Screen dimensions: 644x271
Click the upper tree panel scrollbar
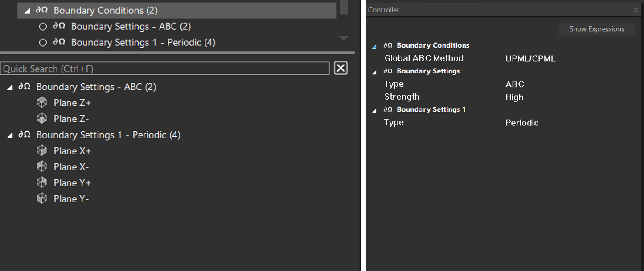click(344, 8)
